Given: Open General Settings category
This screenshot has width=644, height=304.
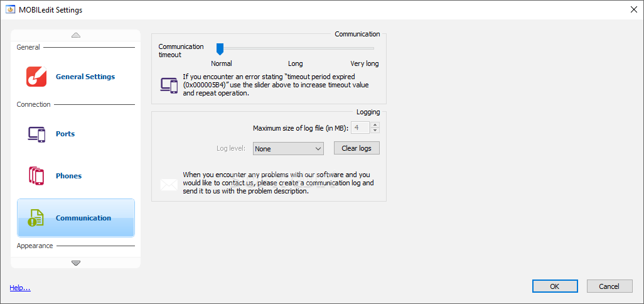Looking at the screenshot, I should pos(75,77).
